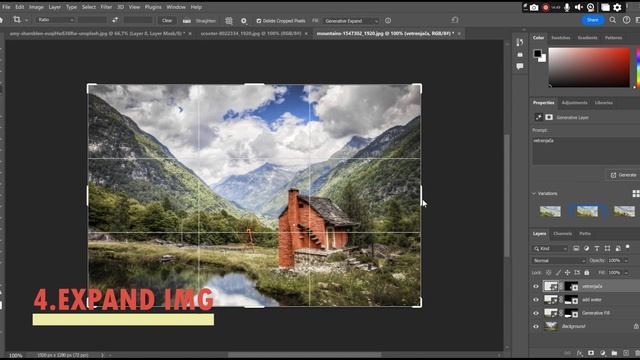Image resolution: width=640 pixels, height=360 pixels.
Task: Add a layer style with fx icon
Action: point(579,353)
